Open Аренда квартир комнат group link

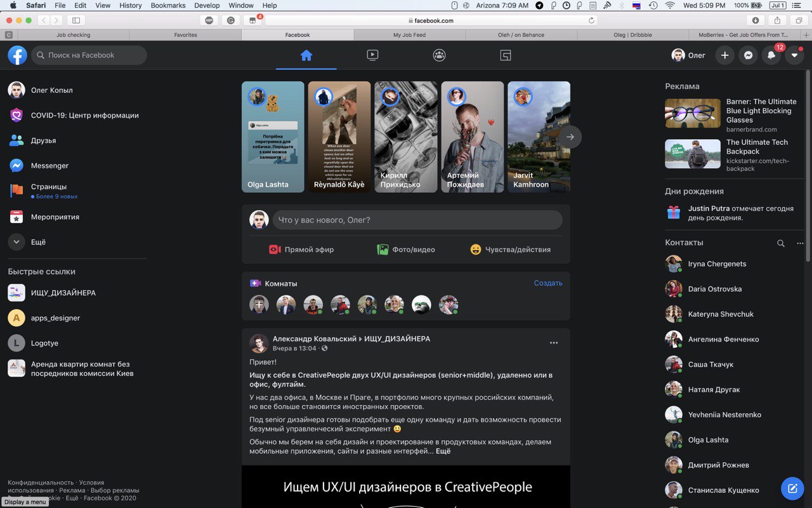pyautogui.click(x=77, y=368)
